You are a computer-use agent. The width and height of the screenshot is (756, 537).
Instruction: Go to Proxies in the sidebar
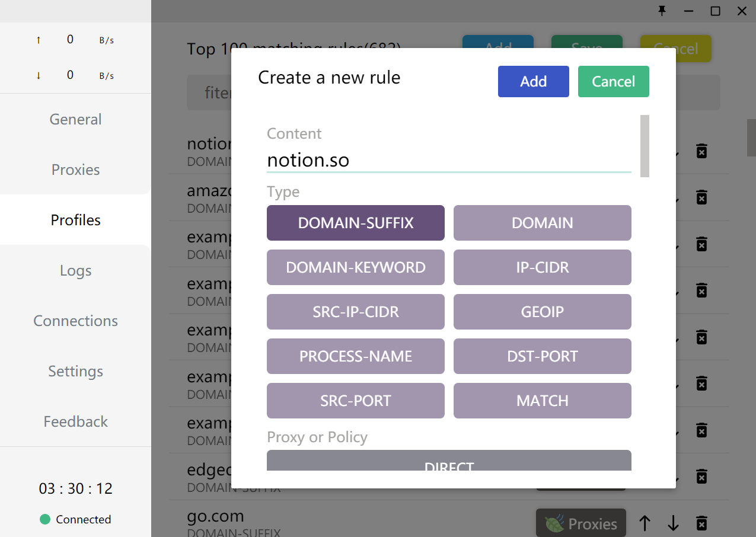(x=75, y=170)
